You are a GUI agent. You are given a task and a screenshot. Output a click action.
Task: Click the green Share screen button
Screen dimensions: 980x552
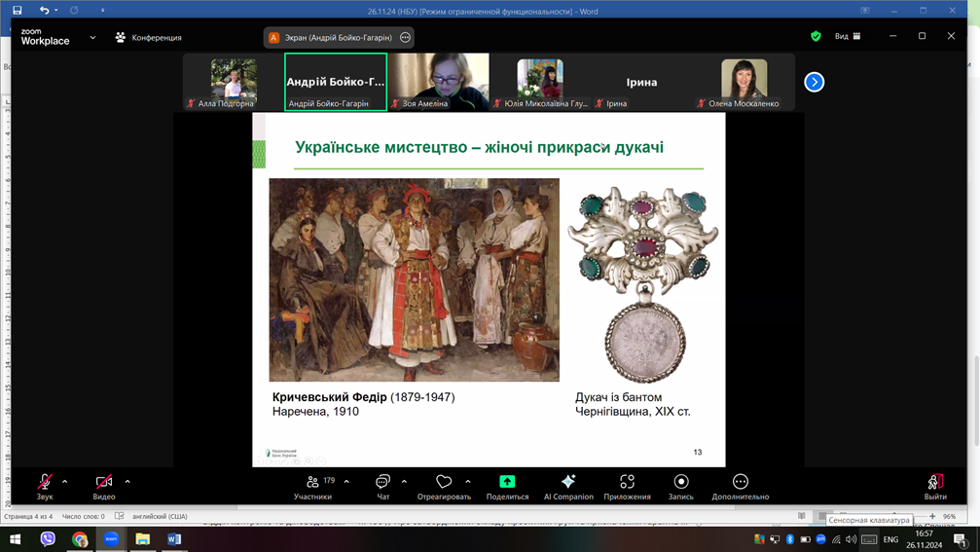[x=507, y=487]
